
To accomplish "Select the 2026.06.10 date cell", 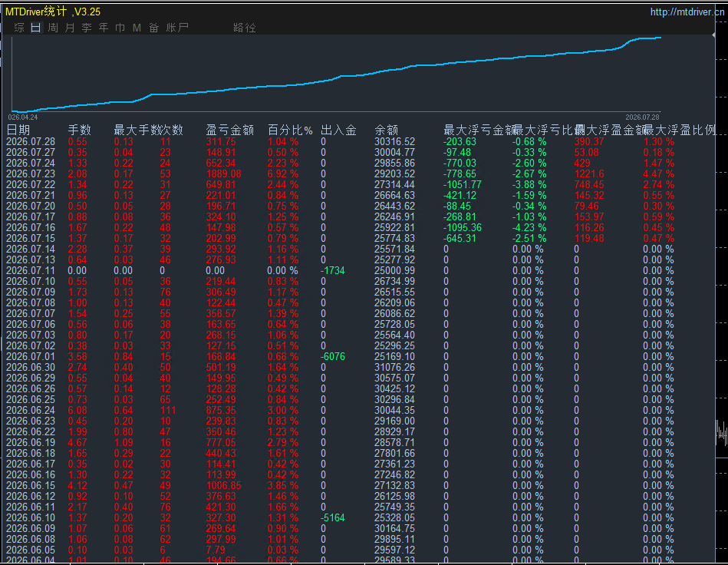I will [31, 517].
